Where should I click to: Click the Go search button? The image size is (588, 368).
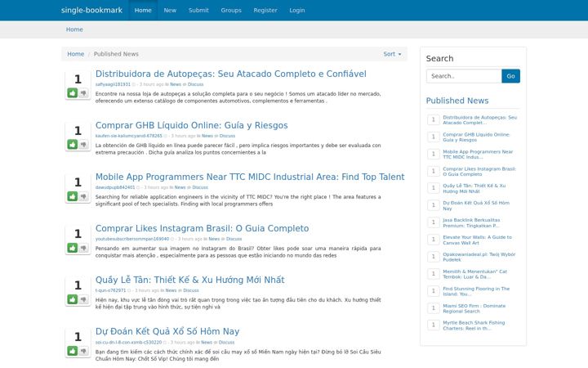coord(510,76)
